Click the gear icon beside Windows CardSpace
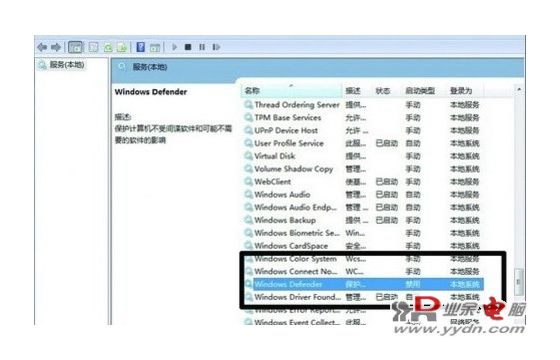 point(248,246)
